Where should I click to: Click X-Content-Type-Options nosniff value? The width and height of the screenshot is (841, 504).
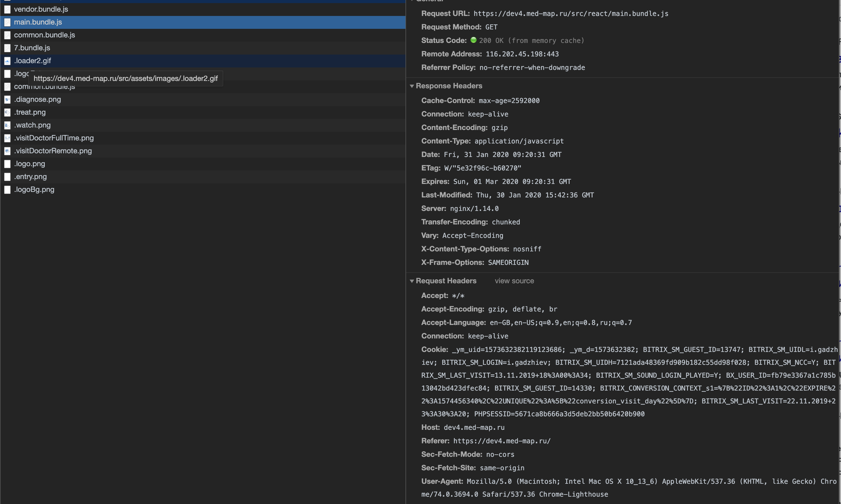[x=527, y=249]
